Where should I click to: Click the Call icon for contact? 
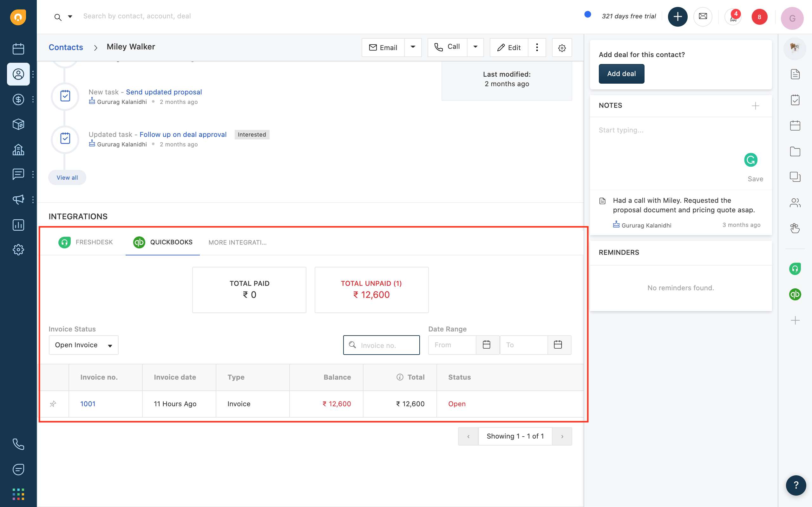click(x=448, y=47)
